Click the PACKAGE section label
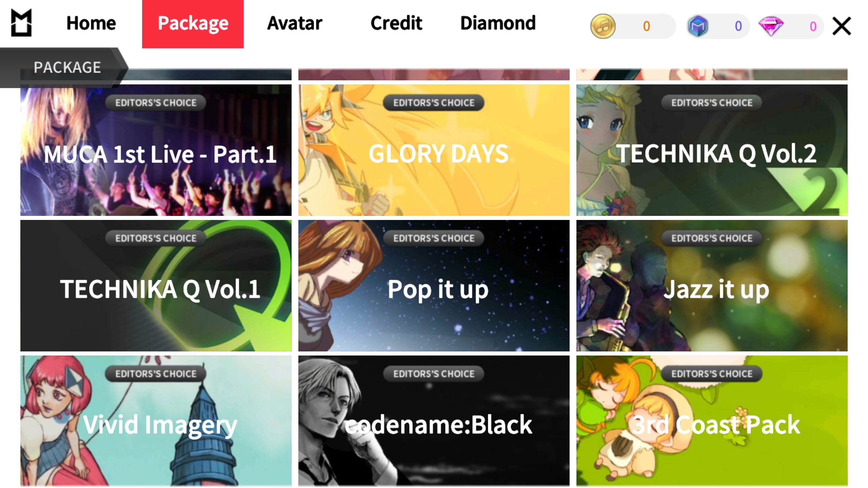 point(67,67)
